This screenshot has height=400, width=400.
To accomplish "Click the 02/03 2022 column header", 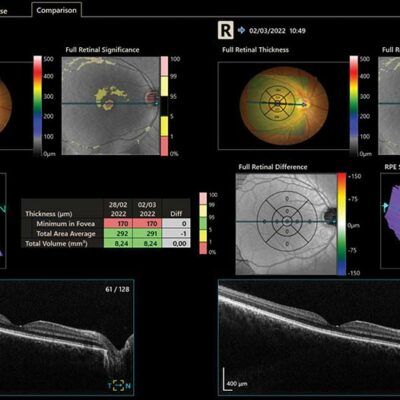I will click(x=147, y=209).
